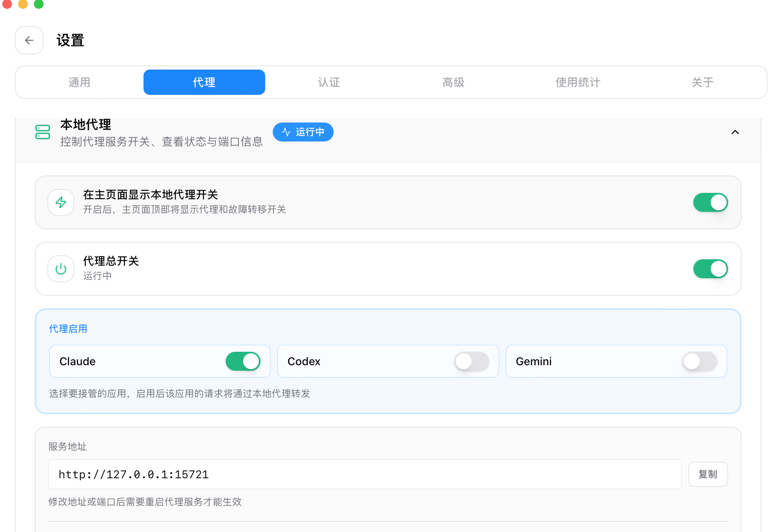Click the waveform icon inside the 运行中 badge
Viewport: 770px width, 532px height.
pyautogui.click(x=286, y=132)
